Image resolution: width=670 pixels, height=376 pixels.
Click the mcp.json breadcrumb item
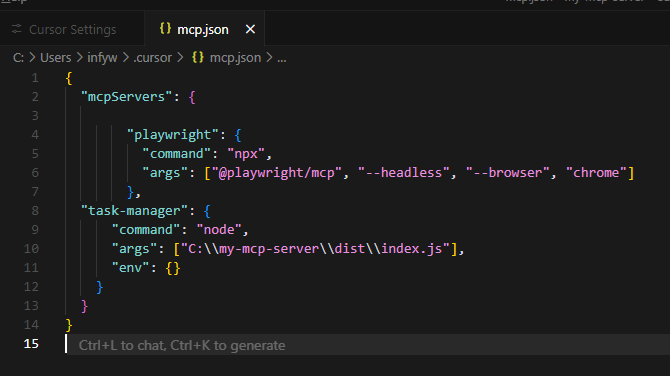click(x=235, y=58)
